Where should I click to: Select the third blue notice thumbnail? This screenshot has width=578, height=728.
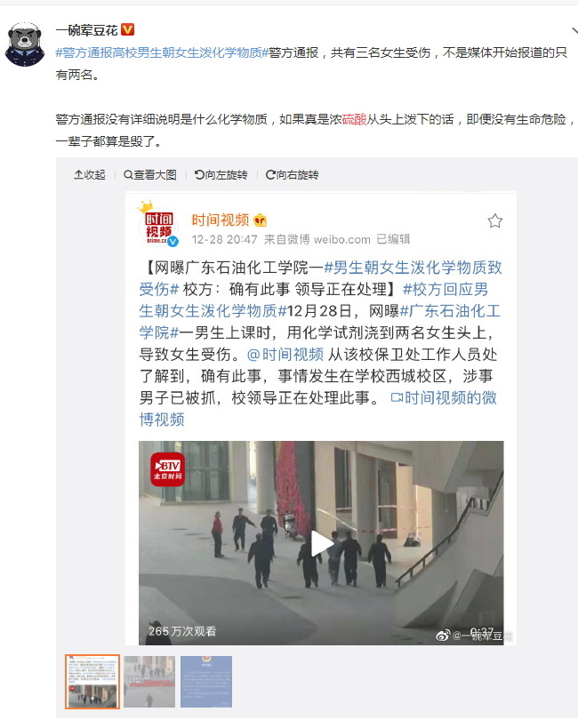click(x=205, y=682)
